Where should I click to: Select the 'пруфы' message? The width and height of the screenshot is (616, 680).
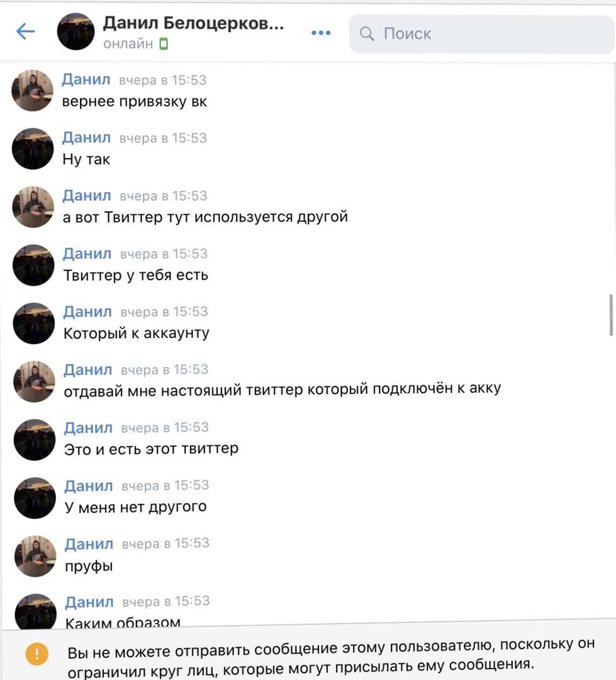click(x=89, y=566)
